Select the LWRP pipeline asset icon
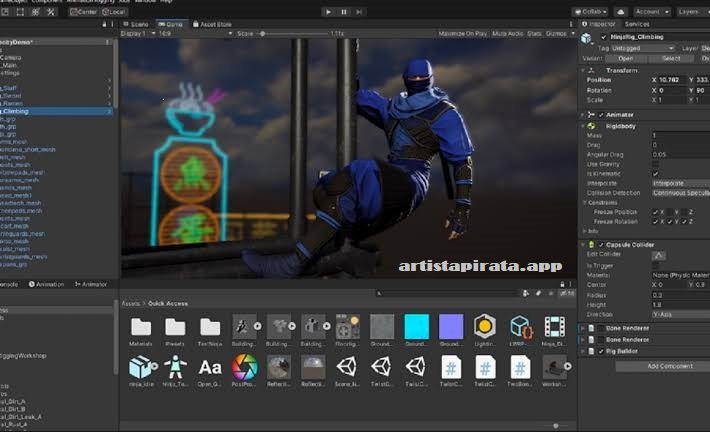The width and height of the screenshot is (710, 432). point(520,326)
